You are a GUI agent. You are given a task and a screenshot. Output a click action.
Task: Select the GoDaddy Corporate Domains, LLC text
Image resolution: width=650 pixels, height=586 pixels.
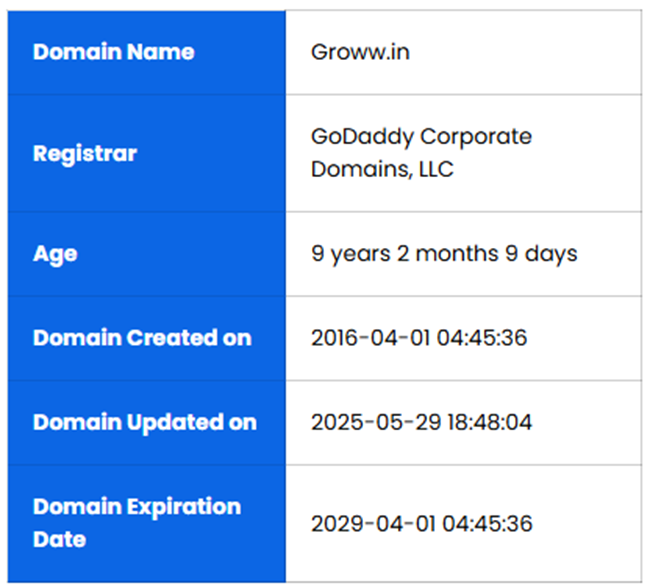point(421,153)
